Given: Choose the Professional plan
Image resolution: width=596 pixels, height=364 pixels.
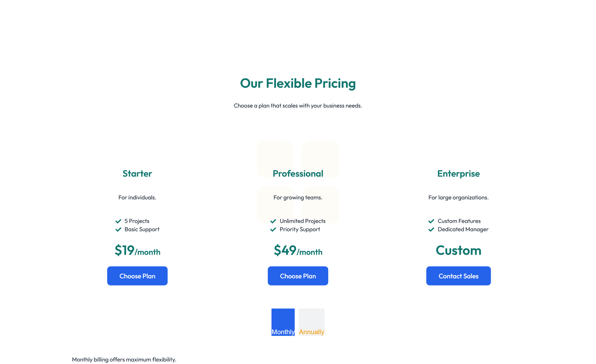Looking at the screenshot, I should (298, 276).
